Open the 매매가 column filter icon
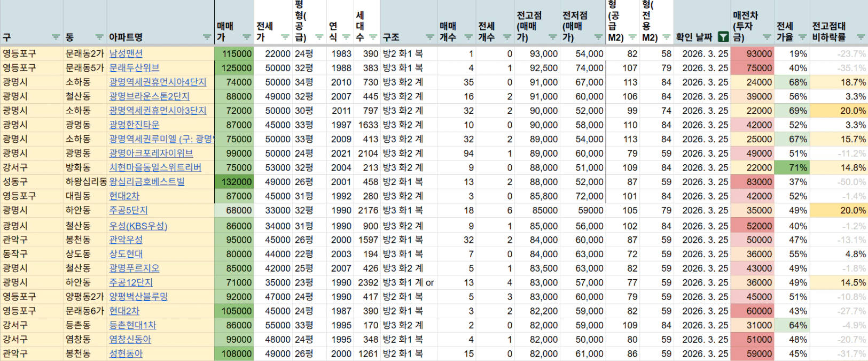 246,37
